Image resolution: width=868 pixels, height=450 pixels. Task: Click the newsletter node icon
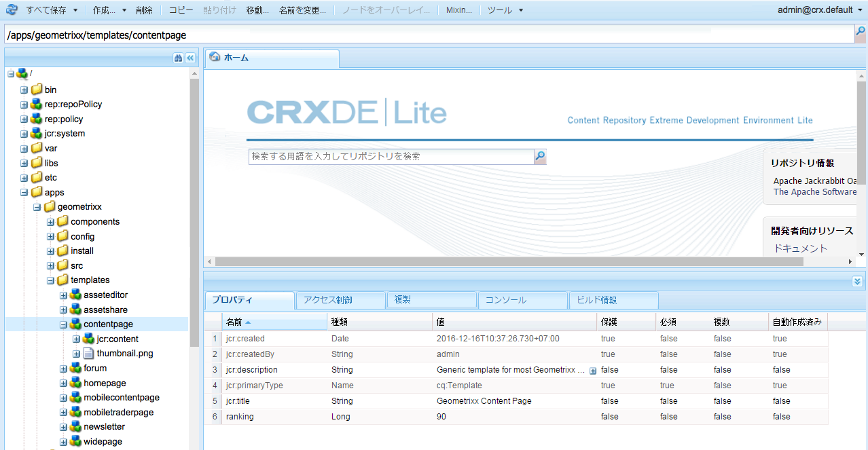(75, 426)
